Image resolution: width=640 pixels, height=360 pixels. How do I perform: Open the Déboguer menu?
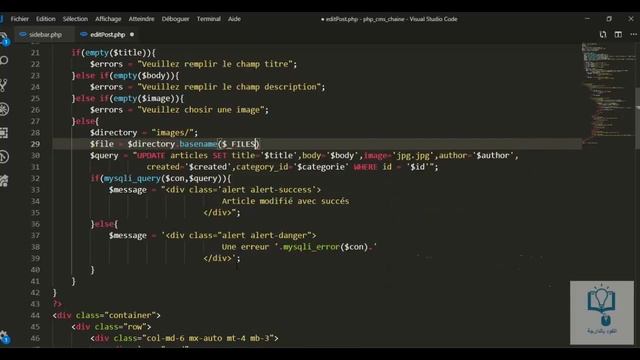pyautogui.click(x=176, y=19)
